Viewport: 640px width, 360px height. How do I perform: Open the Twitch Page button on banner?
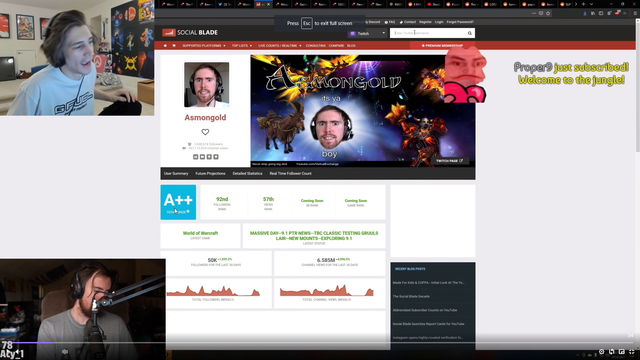pyautogui.click(x=449, y=161)
